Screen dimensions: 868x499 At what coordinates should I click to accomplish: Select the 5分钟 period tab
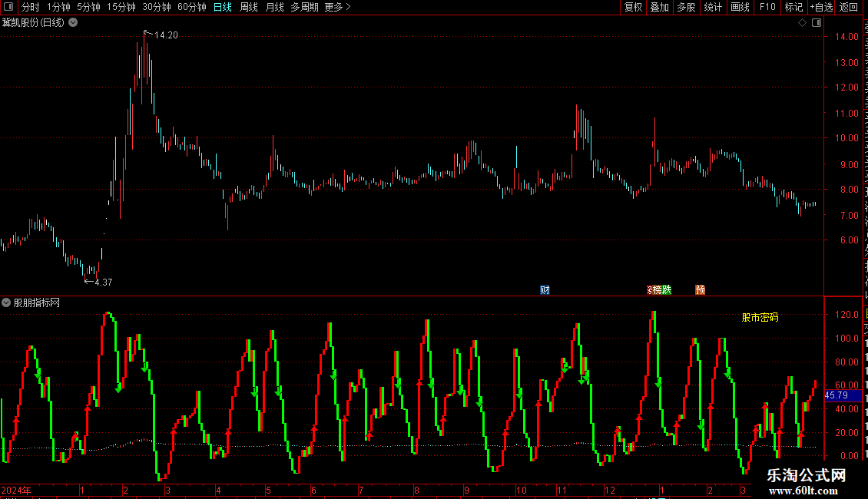[x=88, y=7]
